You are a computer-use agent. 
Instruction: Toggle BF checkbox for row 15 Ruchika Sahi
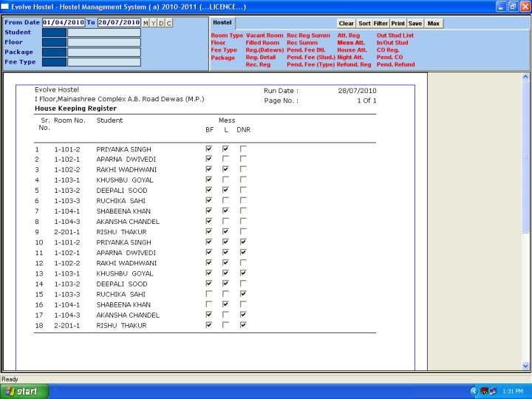pos(209,294)
